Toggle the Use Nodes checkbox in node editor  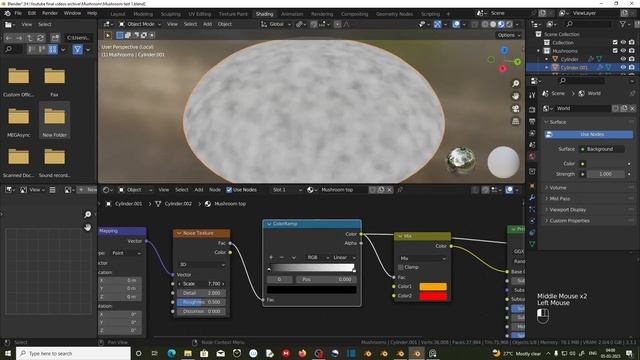point(229,190)
